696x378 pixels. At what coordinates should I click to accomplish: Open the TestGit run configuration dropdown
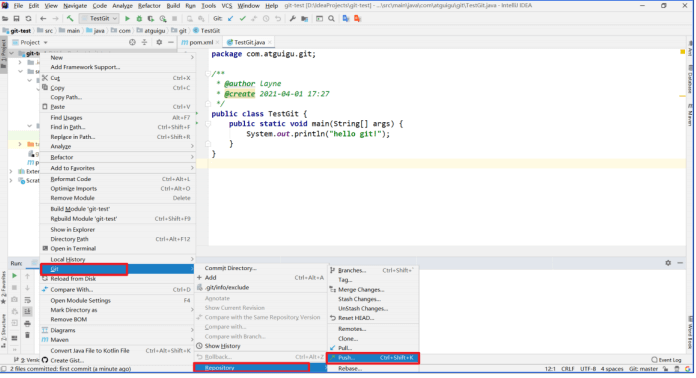99,19
